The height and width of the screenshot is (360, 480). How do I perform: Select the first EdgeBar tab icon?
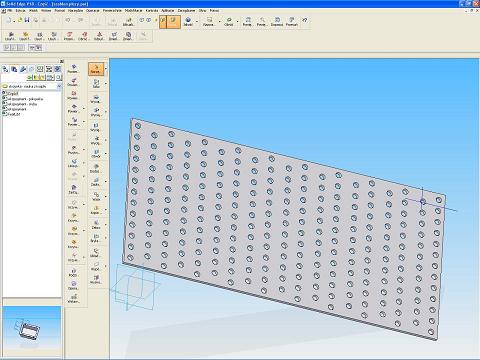[x=5, y=69]
